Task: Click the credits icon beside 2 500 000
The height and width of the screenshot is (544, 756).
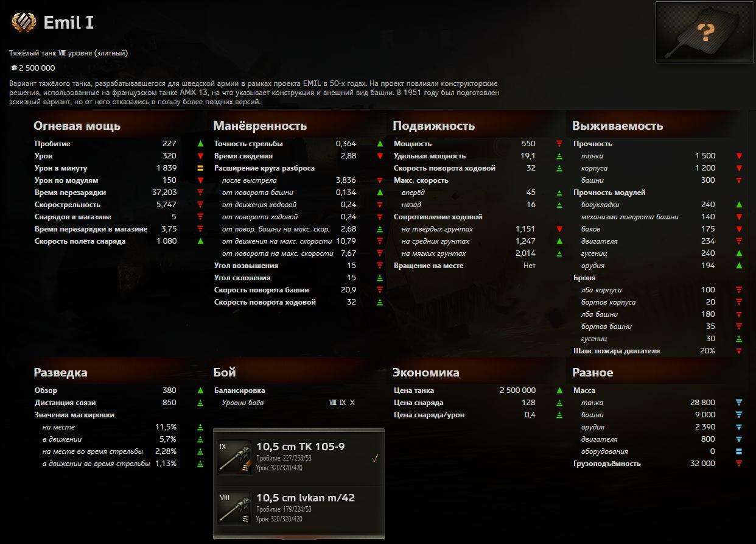Action: [13, 68]
